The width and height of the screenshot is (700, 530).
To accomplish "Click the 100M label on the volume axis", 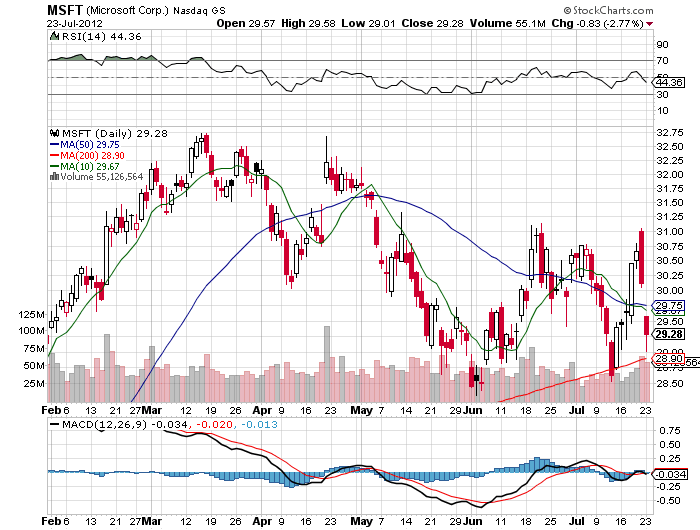I will 31,330.
